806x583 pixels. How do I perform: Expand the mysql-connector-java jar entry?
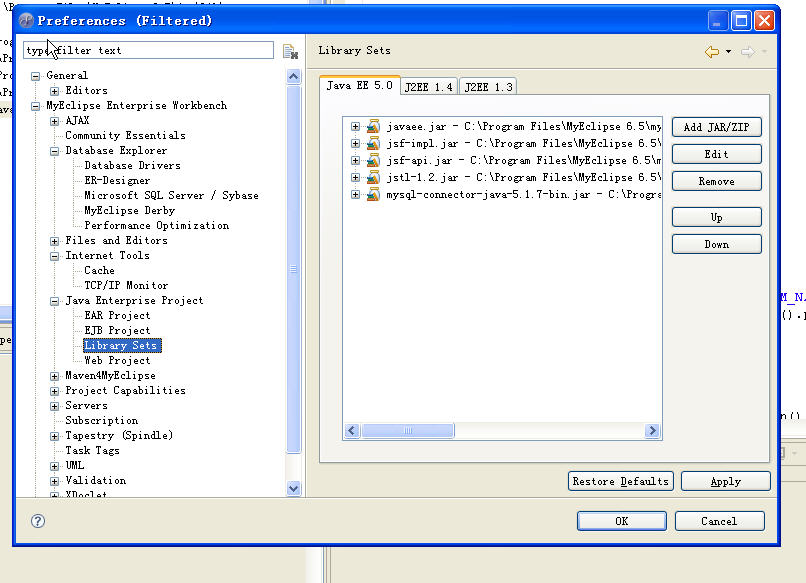point(355,194)
